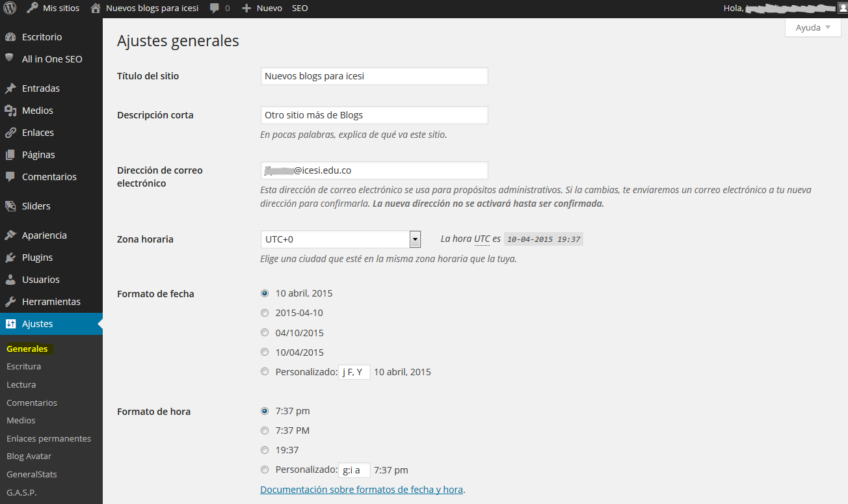
Task: Click the Enlaces chain link icon
Action: pyautogui.click(x=10, y=133)
